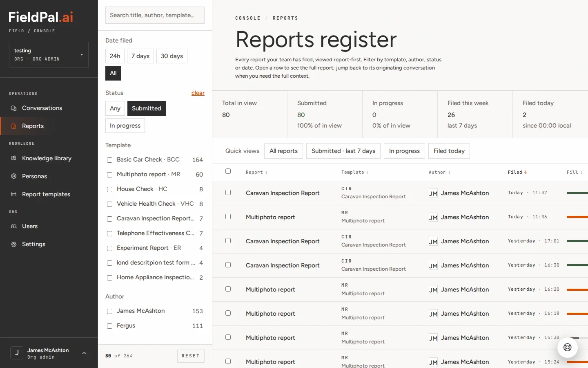Click the Author column sort icon
This screenshot has width=588, height=368.
pos(449,173)
